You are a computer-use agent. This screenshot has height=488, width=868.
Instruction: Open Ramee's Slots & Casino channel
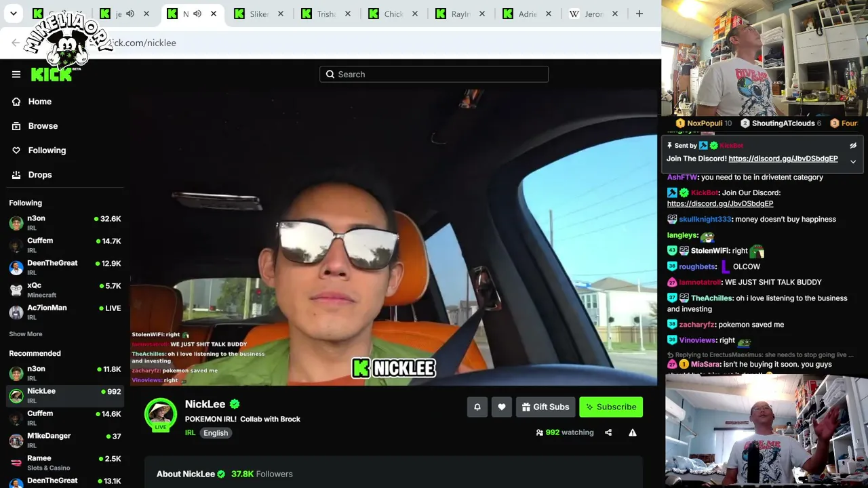[64, 463]
